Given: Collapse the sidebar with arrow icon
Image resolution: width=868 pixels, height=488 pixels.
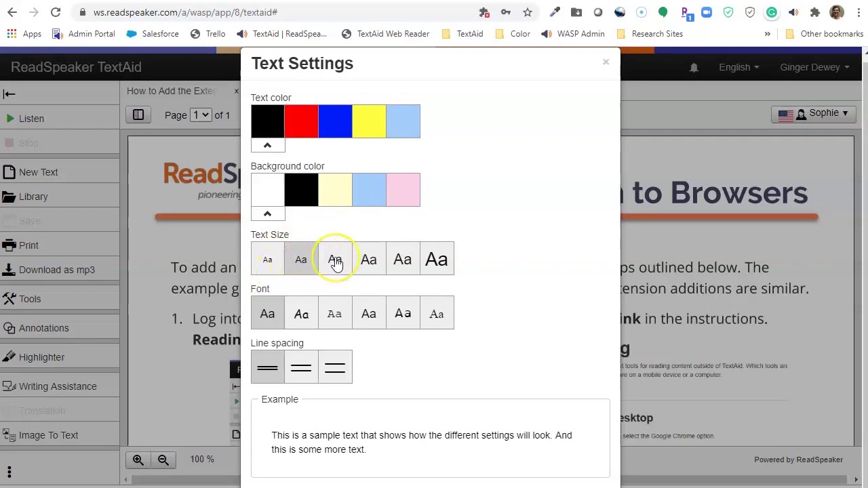Looking at the screenshot, I should 9,94.
